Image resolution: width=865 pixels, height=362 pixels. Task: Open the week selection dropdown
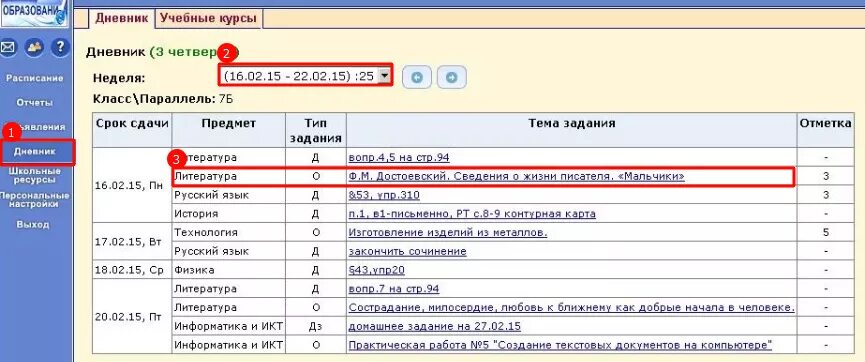(306, 76)
